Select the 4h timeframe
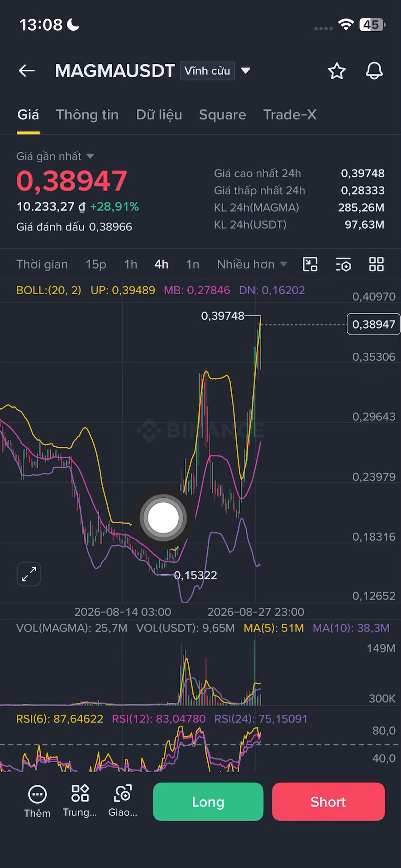401x868 pixels. [x=162, y=264]
